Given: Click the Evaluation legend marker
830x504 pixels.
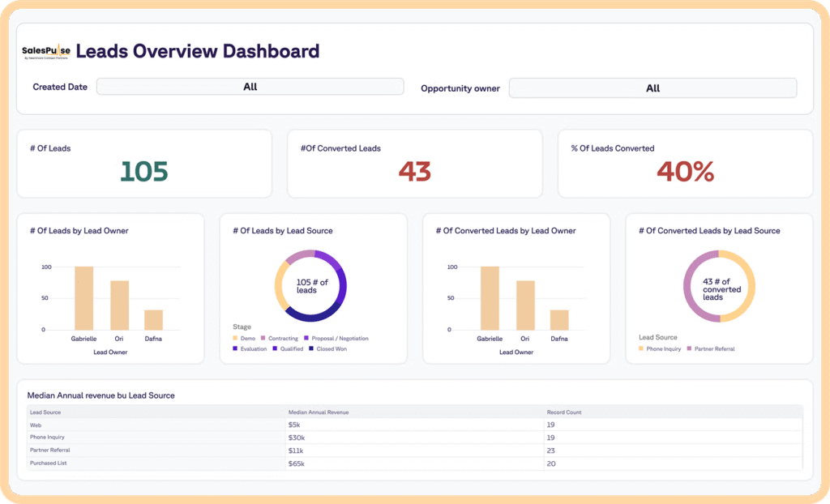Looking at the screenshot, I should coord(235,349).
